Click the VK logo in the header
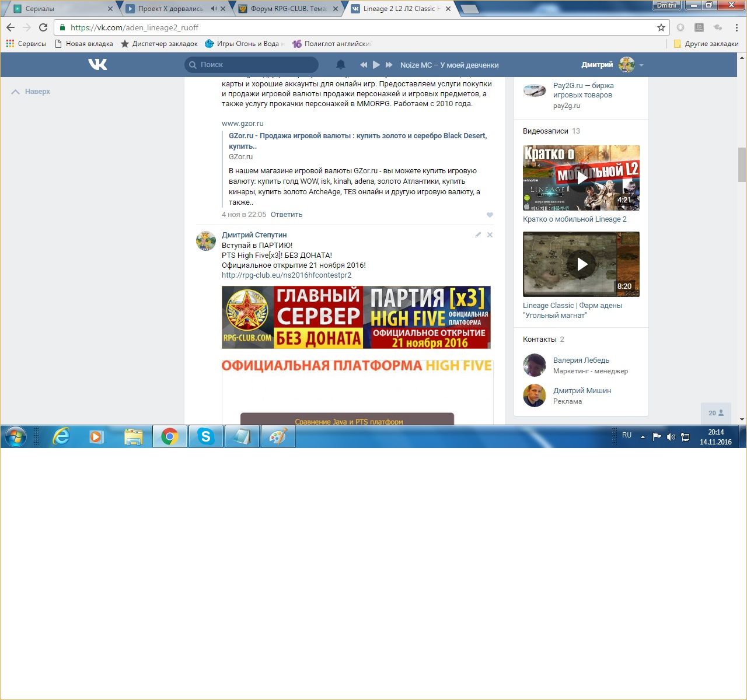Viewport: 747px width, 700px height. tap(97, 65)
